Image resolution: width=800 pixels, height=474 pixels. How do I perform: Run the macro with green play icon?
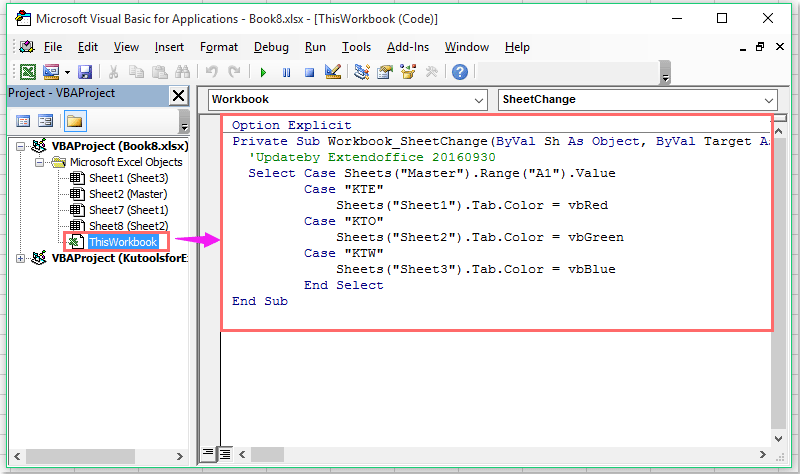(x=263, y=72)
